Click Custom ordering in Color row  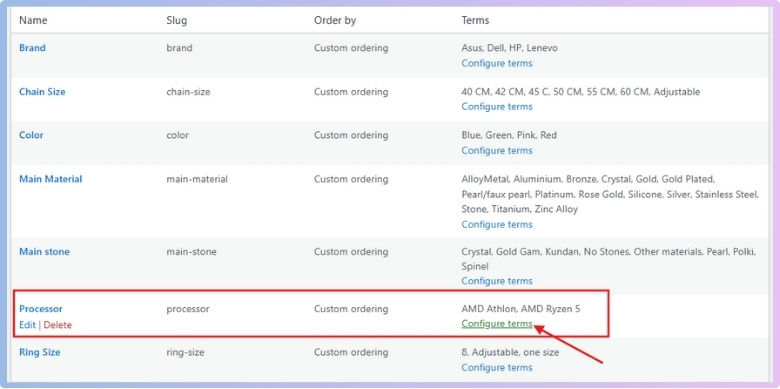point(351,135)
